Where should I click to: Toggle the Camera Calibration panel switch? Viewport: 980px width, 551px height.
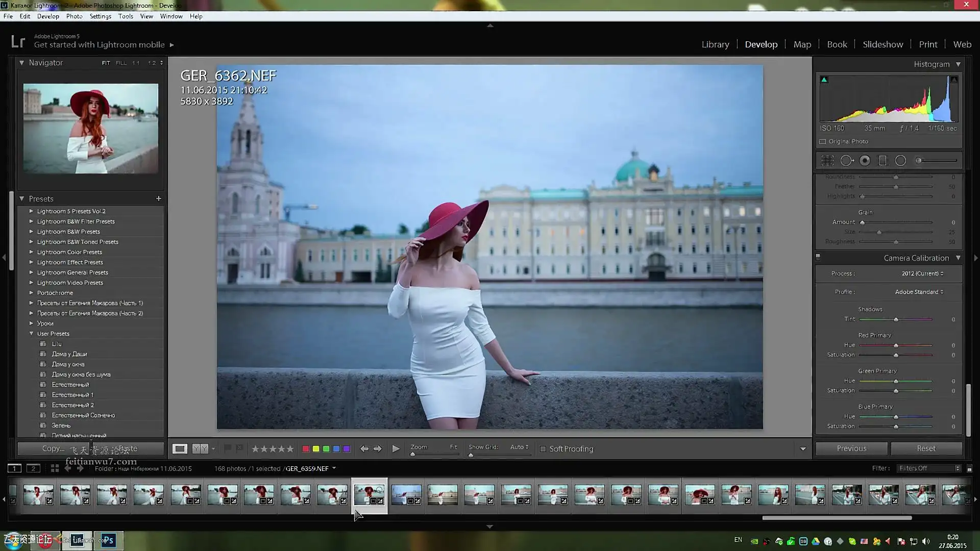click(x=818, y=258)
